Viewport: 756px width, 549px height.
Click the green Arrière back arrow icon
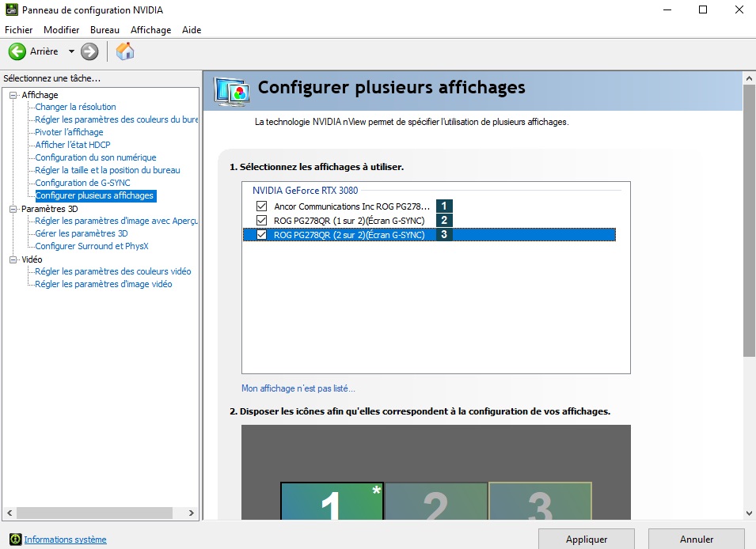17,51
